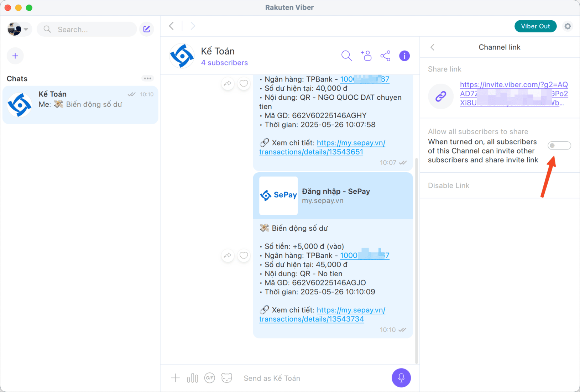Select the Kế Toán chat in list

80,105
